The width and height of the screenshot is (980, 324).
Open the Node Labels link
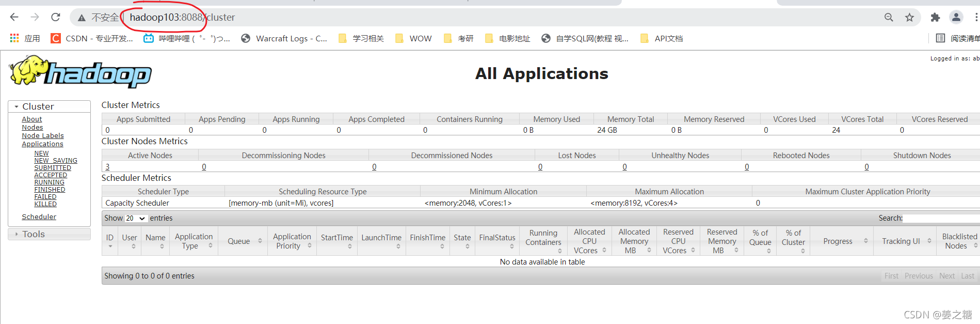(x=43, y=135)
